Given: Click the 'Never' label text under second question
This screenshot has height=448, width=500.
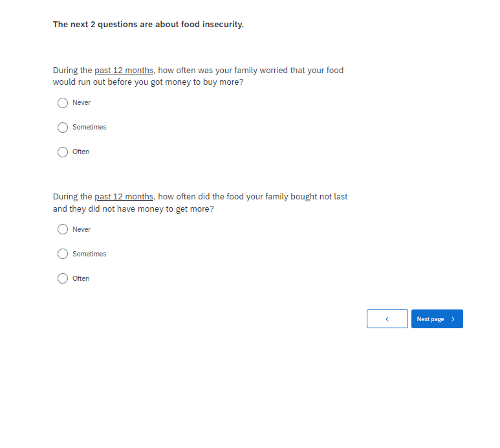Looking at the screenshot, I should click(x=82, y=230).
